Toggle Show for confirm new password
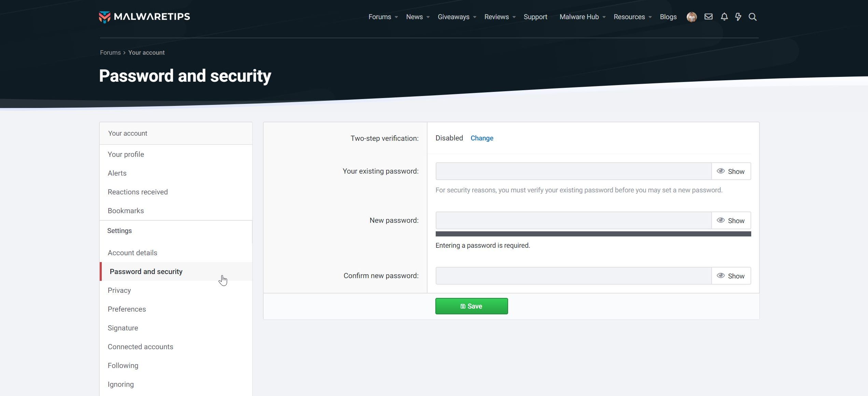 pos(731,276)
